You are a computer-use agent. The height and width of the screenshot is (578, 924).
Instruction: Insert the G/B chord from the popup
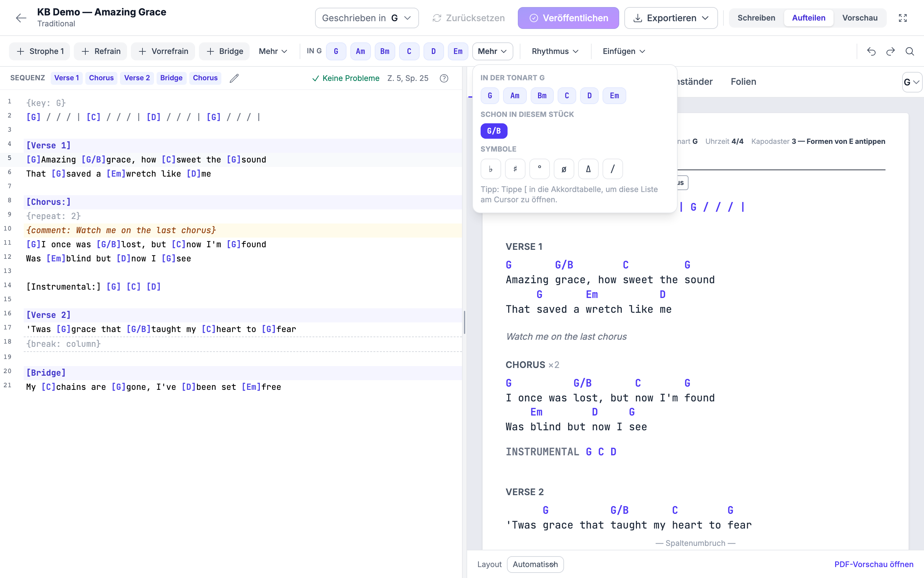494,131
